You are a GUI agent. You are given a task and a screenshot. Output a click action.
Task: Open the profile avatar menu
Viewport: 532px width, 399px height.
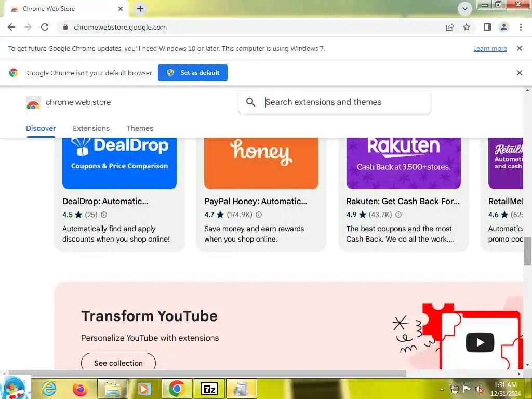click(504, 27)
